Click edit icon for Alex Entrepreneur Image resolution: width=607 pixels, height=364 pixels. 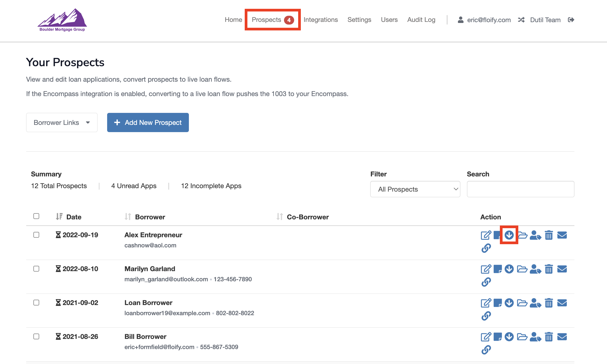pyautogui.click(x=486, y=235)
